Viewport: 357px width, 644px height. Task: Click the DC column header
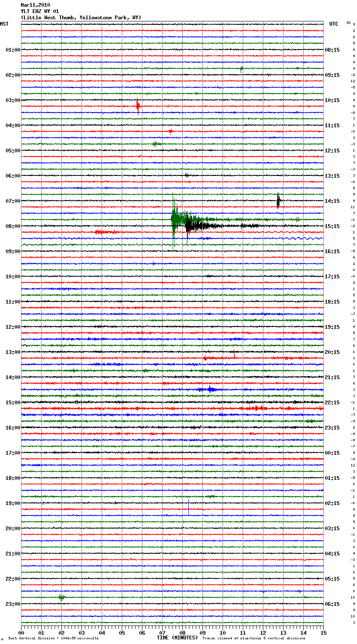349,23
